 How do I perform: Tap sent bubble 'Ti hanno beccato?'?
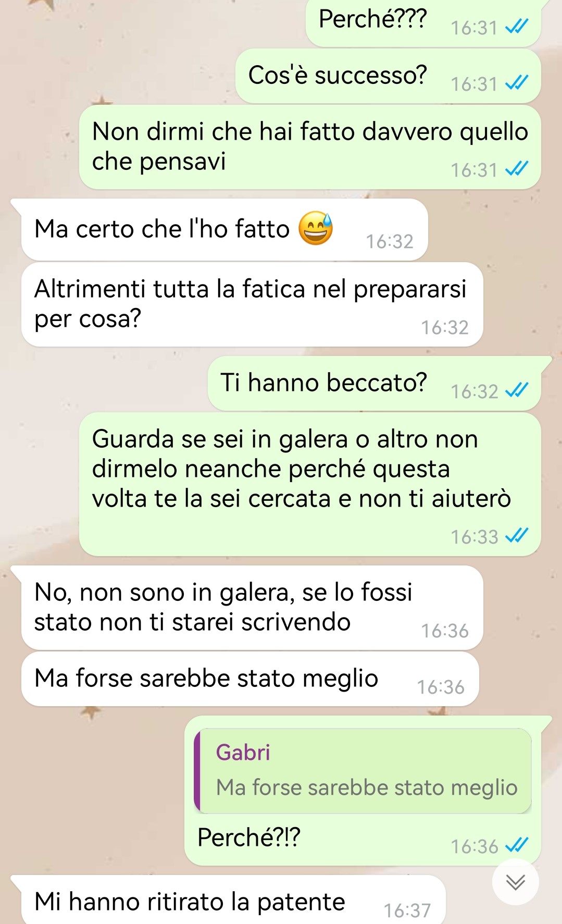point(374,384)
